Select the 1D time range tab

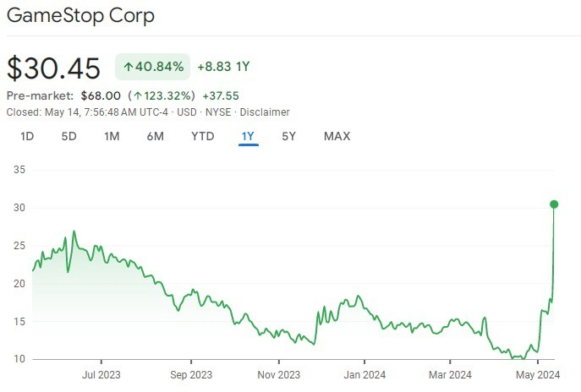coord(27,136)
